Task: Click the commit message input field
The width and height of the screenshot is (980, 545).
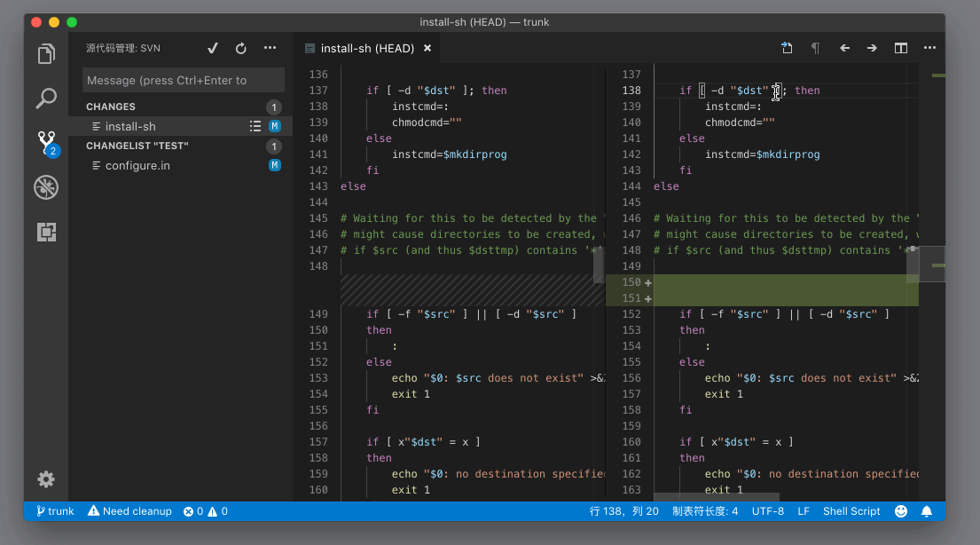Action: [x=184, y=80]
